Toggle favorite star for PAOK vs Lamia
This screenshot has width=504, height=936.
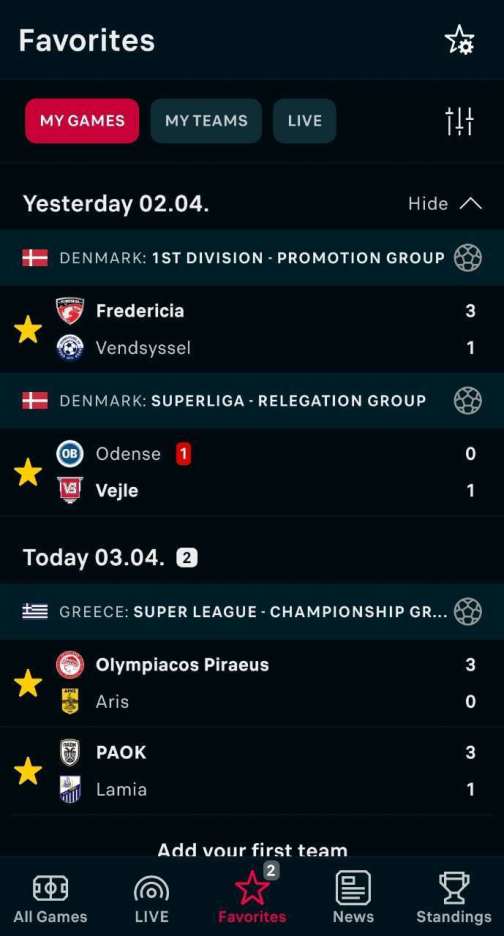(28, 771)
